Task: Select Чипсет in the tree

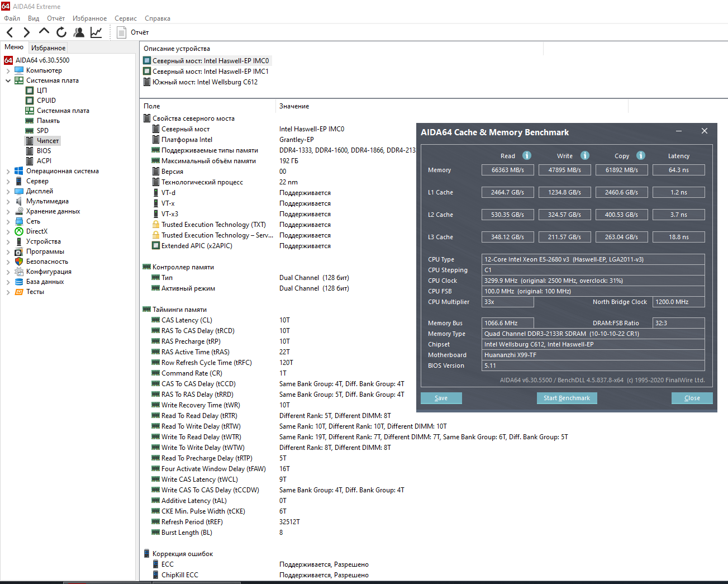Action: coord(47,141)
